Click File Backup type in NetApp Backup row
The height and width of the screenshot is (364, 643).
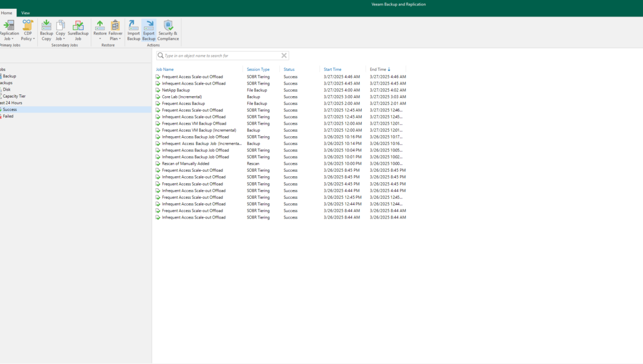click(257, 90)
